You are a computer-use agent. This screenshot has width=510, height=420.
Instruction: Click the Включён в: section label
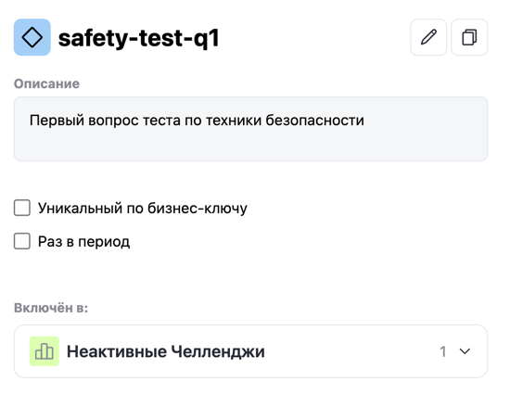click(x=51, y=308)
